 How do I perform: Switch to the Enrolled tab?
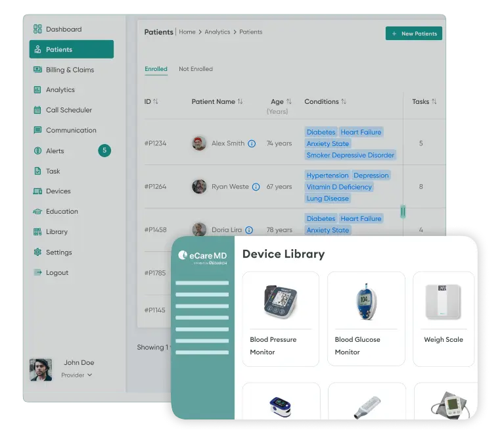click(x=156, y=69)
